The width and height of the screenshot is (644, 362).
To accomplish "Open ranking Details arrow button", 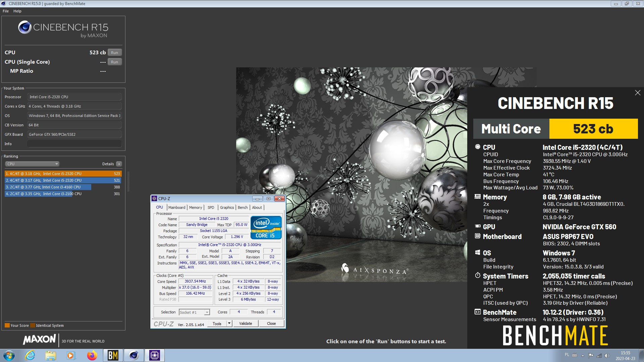I will click(119, 164).
